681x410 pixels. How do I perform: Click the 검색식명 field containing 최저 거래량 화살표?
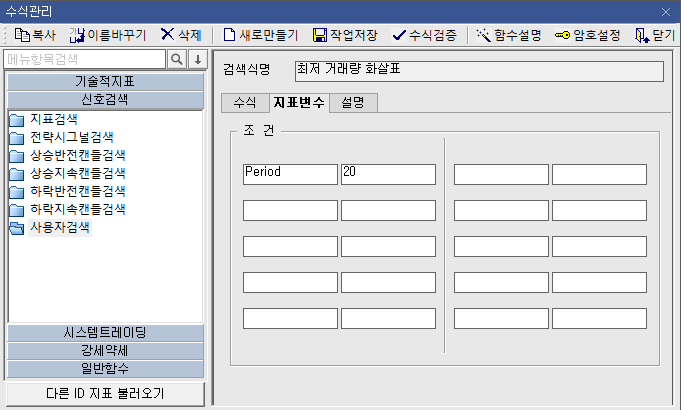tap(479, 71)
